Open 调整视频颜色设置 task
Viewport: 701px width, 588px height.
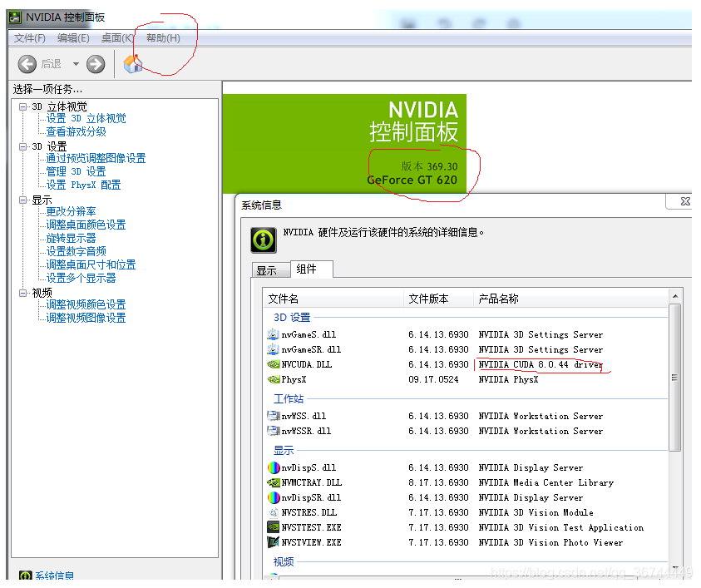click(x=86, y=304)
